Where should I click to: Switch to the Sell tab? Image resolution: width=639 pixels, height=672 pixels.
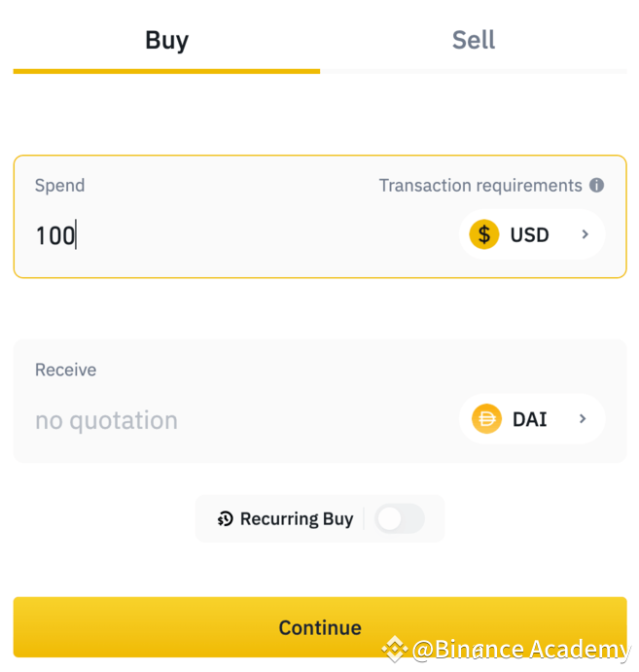474,41
